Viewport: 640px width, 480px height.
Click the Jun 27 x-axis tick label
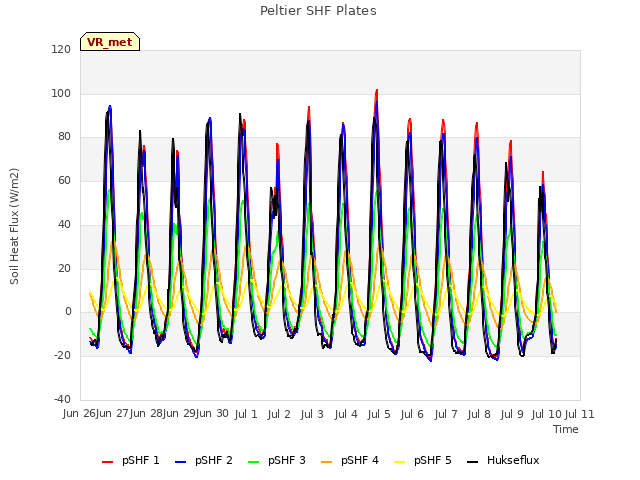click(113, 414)
